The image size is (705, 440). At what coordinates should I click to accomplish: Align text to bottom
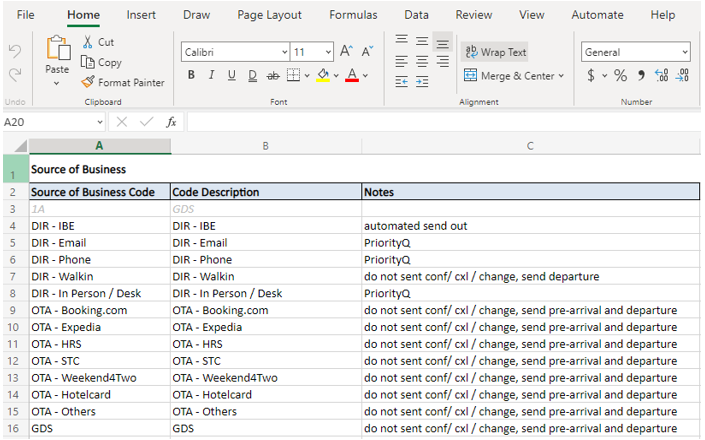click(443, 43)
